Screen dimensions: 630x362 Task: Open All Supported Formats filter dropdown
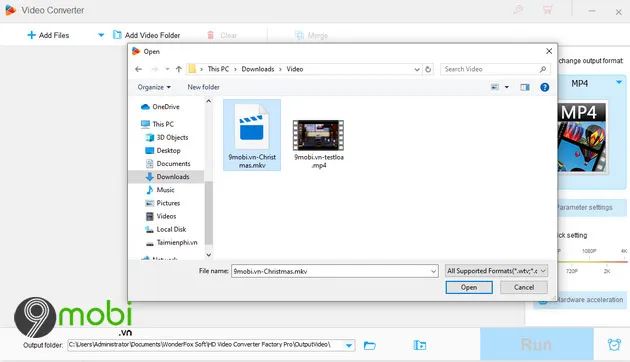[496, 271]
